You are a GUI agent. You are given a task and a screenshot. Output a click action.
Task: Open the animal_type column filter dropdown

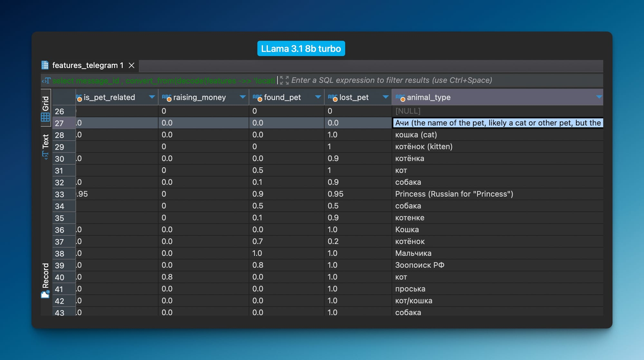[x=599, y=97]
